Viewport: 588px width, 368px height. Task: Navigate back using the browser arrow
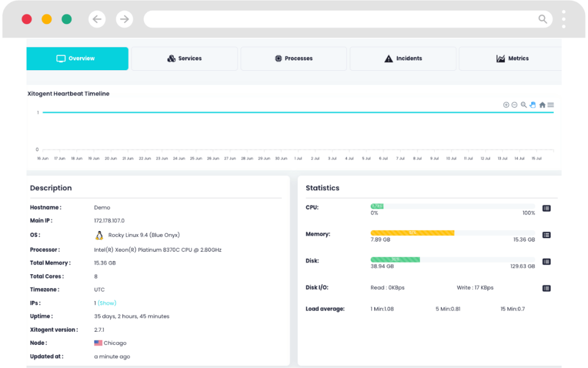(x=97, y=19)
